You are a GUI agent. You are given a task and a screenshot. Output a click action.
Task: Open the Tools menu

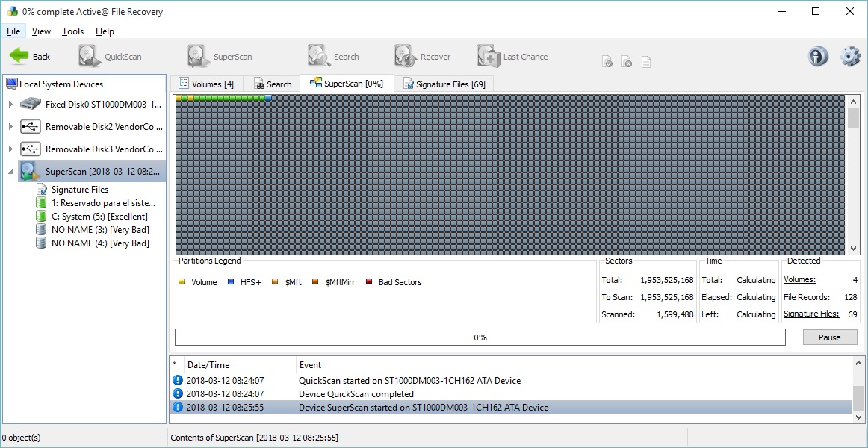coord(72,31)
